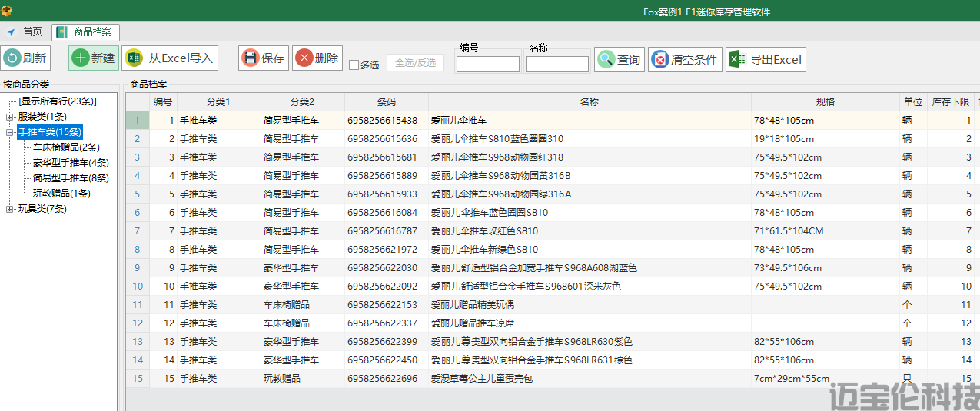Click the 保存 save disk icon
The height and width of the screenshot is (411, 980).
pyautogui.click(x=251, y=58)
